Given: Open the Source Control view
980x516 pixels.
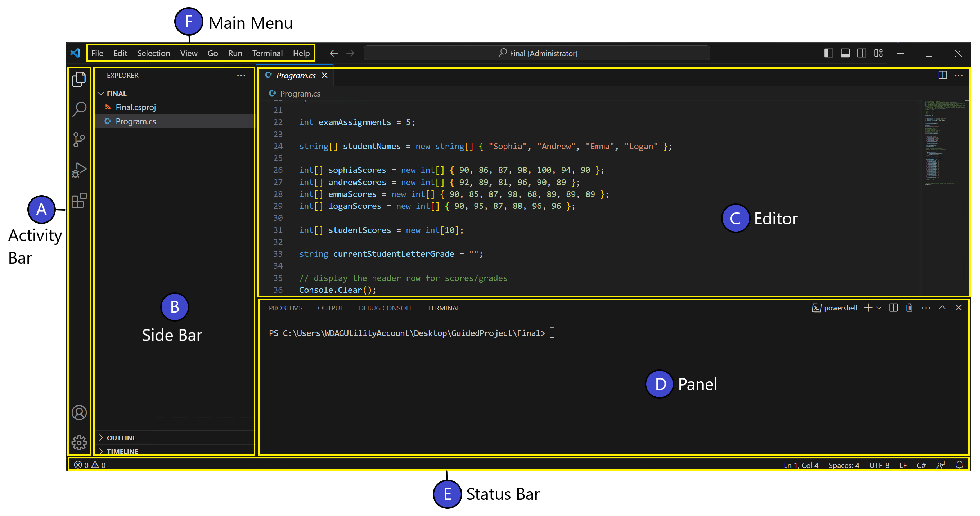Looking at the screenshot, I should (79, 140).
